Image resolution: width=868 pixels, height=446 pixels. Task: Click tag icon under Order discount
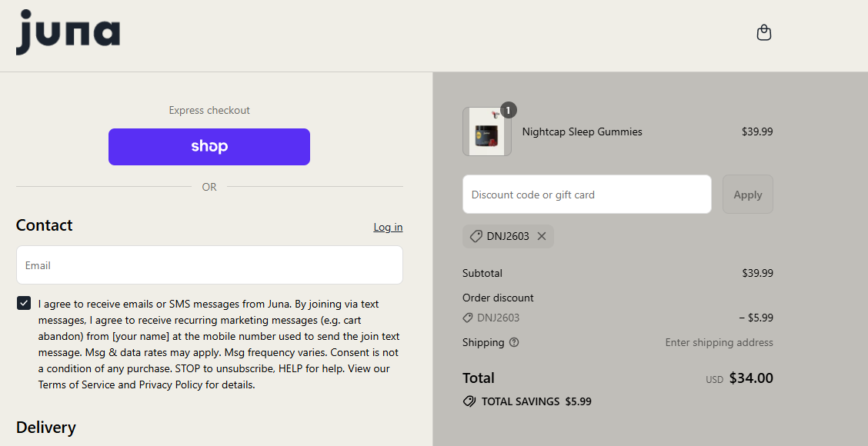(x=468, y=318)
